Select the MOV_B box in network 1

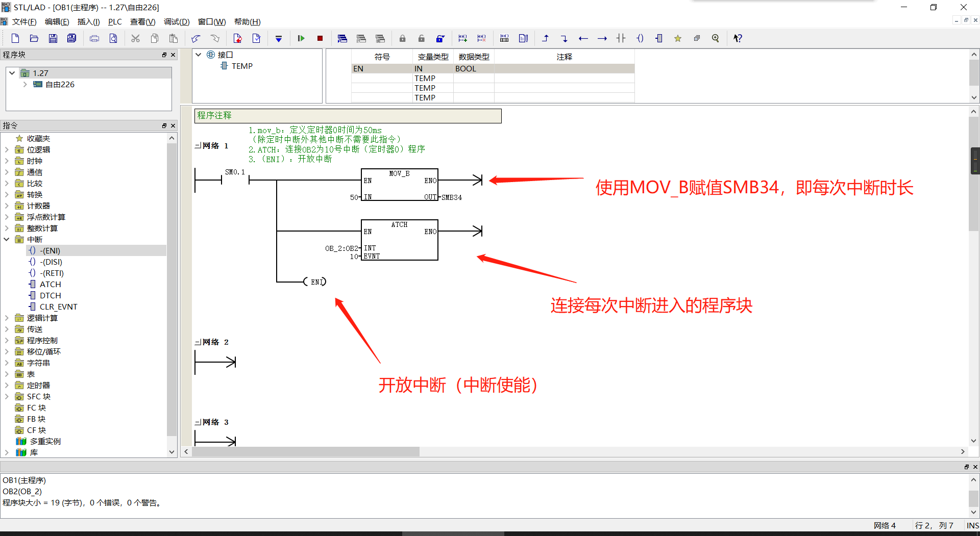400,185
